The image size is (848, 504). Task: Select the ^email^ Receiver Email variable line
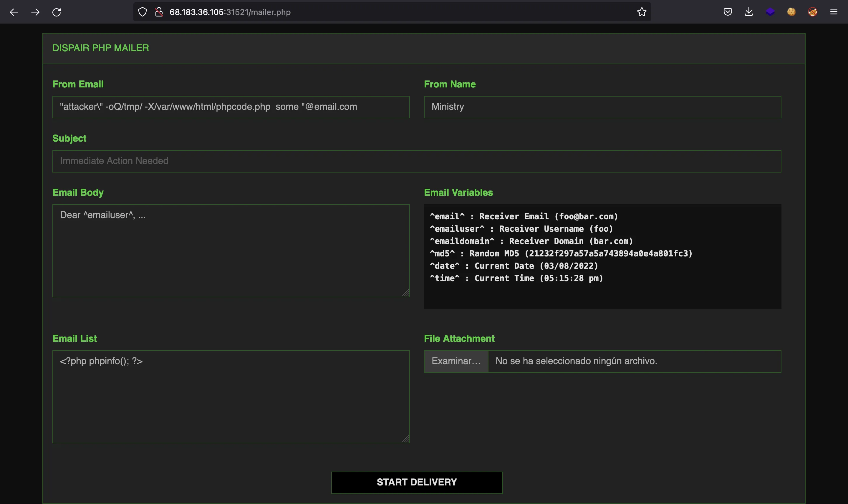click(x=524, y=216)
